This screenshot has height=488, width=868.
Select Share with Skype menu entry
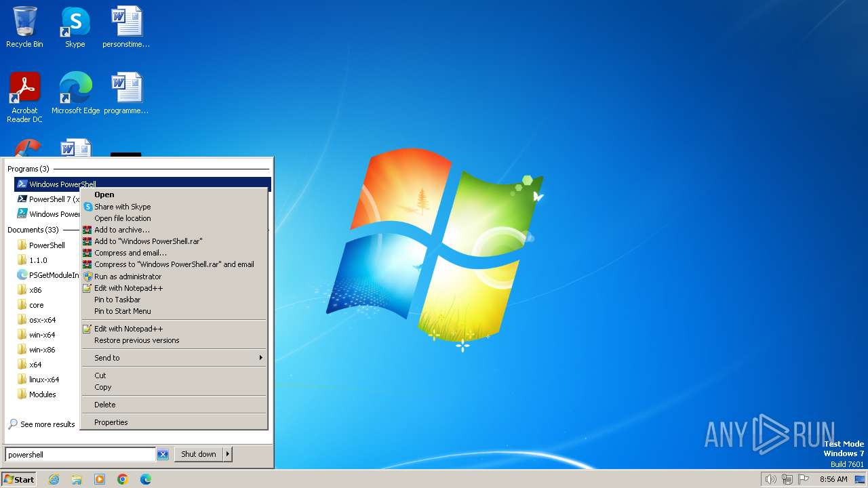(x=174, y=207)
